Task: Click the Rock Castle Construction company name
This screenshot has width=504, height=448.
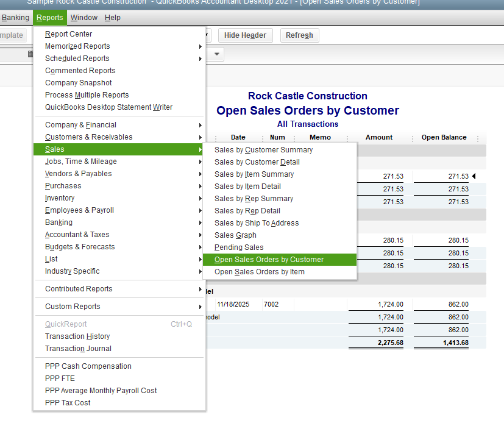Action: [x=308, y=96]
